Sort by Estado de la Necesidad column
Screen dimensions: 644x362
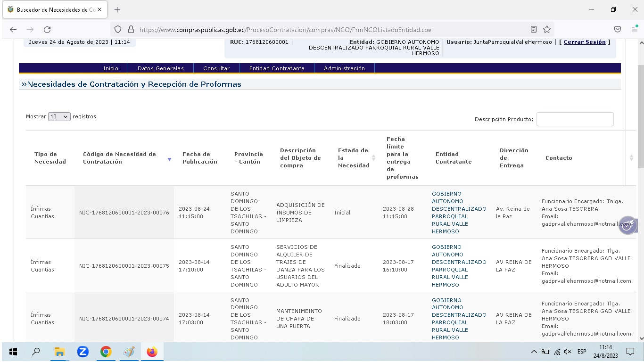click(374, 158)
